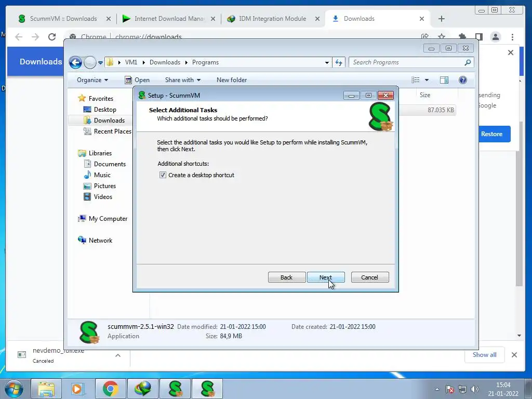Expand the Share with menu
The height and width of the screenshot is (399, 532).
click(x=182, y=80)
